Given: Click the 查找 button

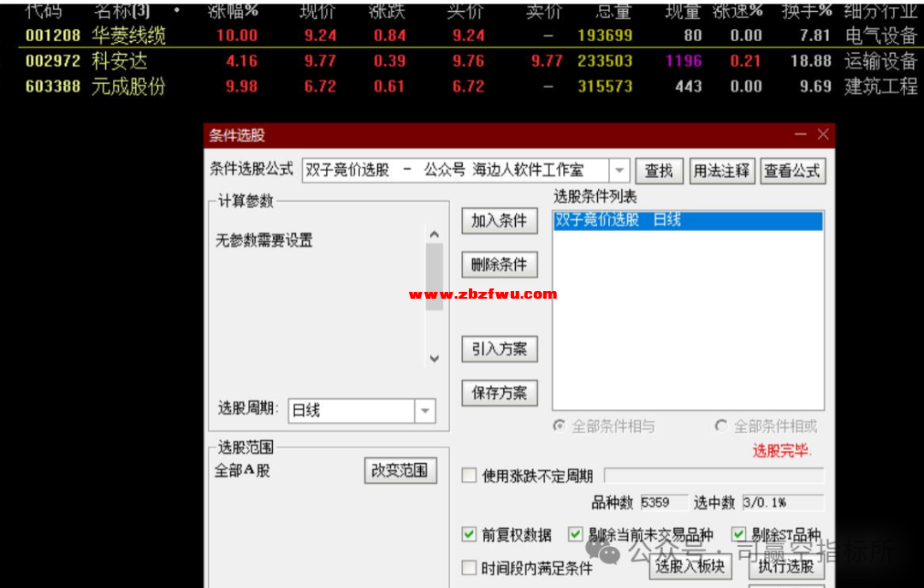Looking at the screenshot, I should coord(659,171).
